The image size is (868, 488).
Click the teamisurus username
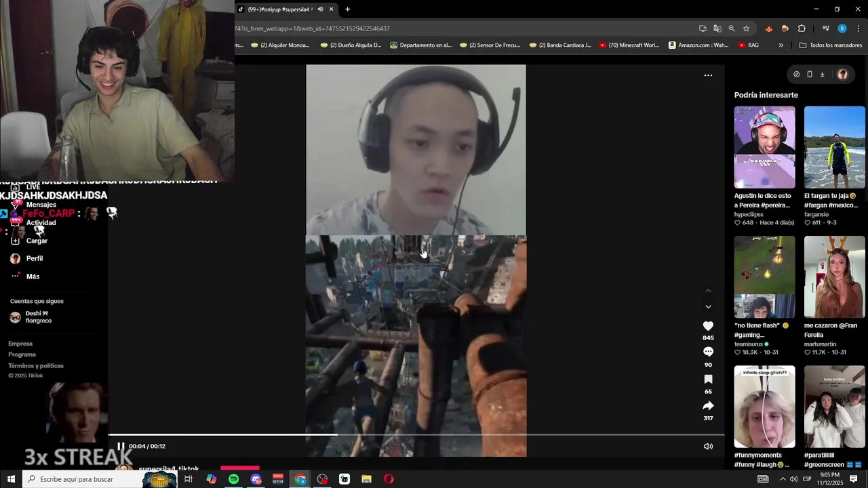[749, 344]
